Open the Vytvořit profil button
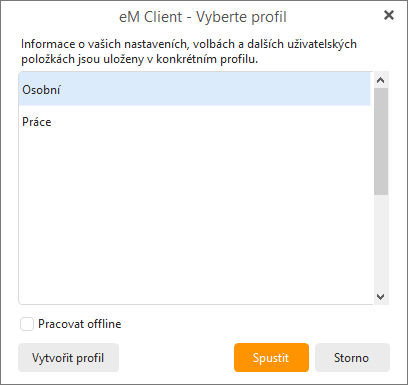The image size is (408, 385). pos(68,358)
